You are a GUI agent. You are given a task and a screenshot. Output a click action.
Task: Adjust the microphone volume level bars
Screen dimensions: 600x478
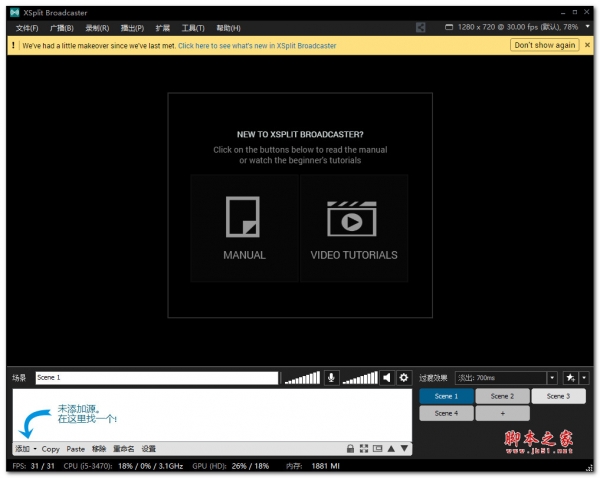(302, 378)
